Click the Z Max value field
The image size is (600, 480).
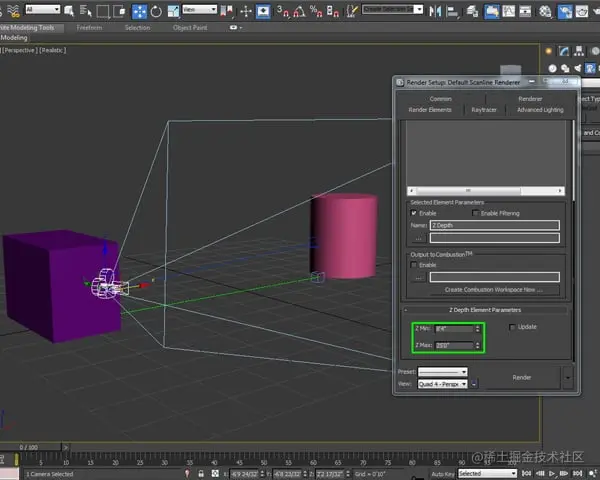[x=455, y=346]
